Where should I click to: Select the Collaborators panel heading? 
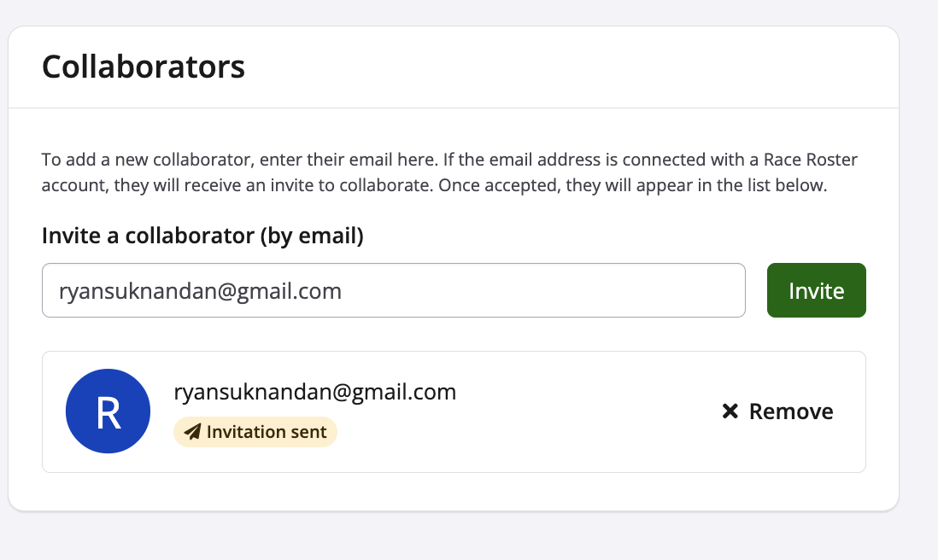[x=144, y=67]
